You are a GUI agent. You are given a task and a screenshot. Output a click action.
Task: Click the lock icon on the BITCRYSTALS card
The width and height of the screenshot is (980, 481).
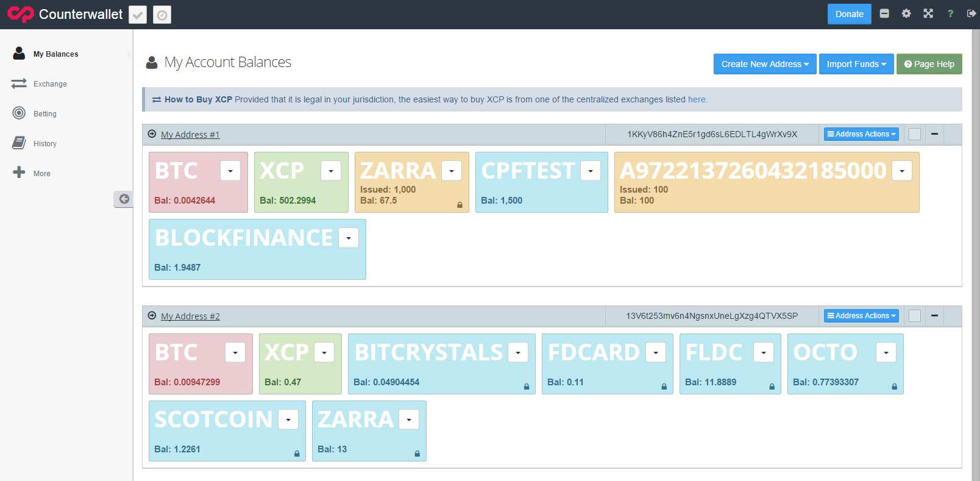[527, 387]
